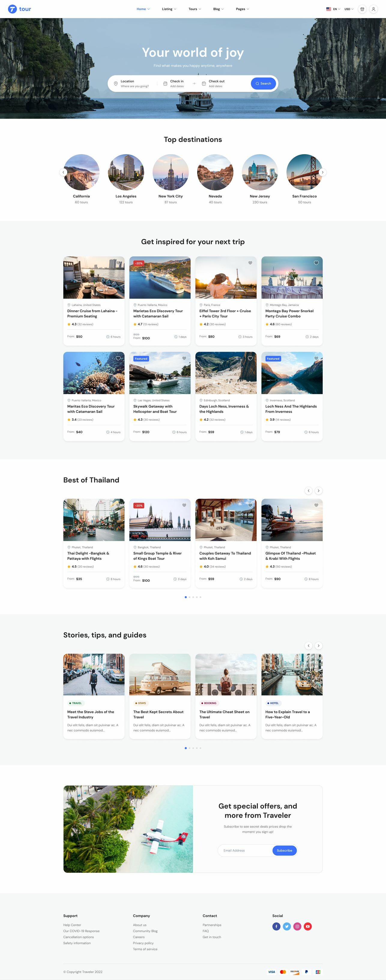Show previous Stories, tips, and guides
This screenshot has height=980, width=386.
tap(309, 646)
